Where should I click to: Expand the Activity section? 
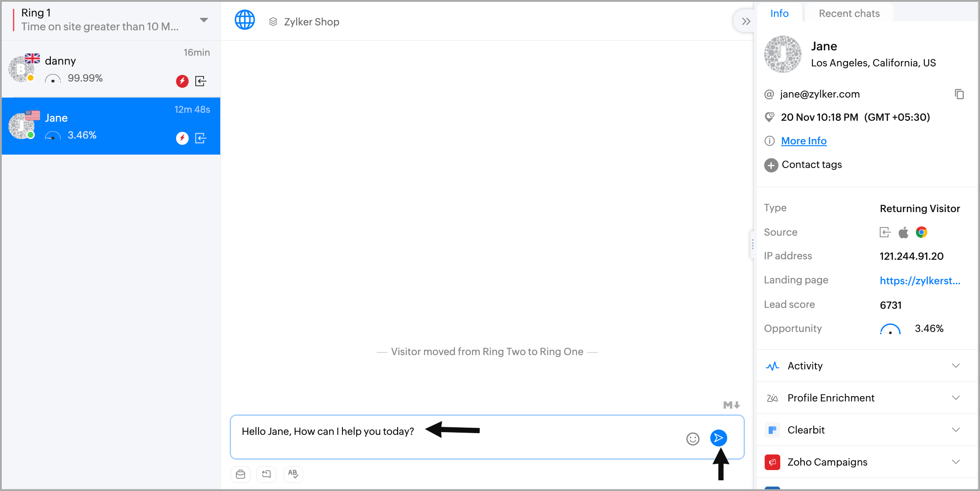955,366
